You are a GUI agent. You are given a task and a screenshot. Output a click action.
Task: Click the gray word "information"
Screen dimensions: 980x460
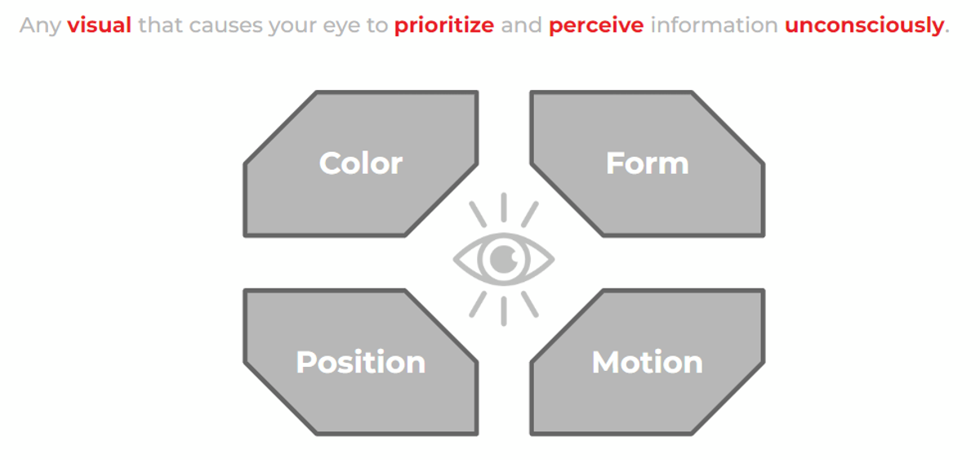714,25
